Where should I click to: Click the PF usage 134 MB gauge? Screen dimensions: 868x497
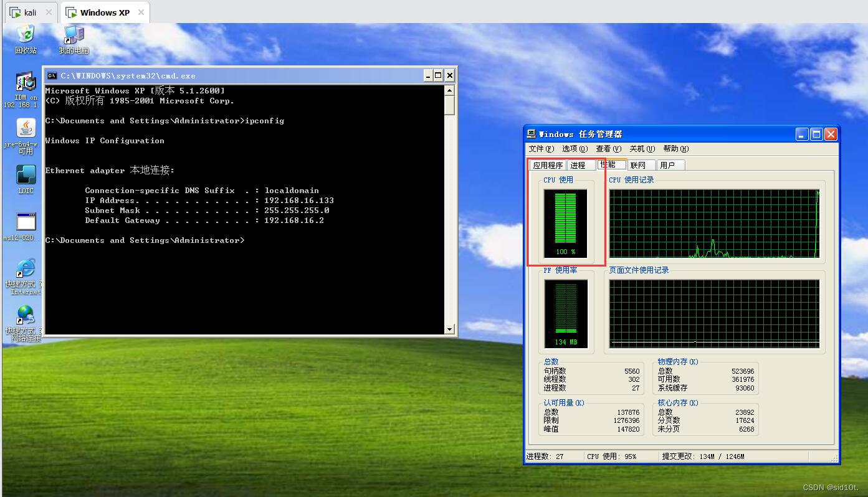click(566, 313)
